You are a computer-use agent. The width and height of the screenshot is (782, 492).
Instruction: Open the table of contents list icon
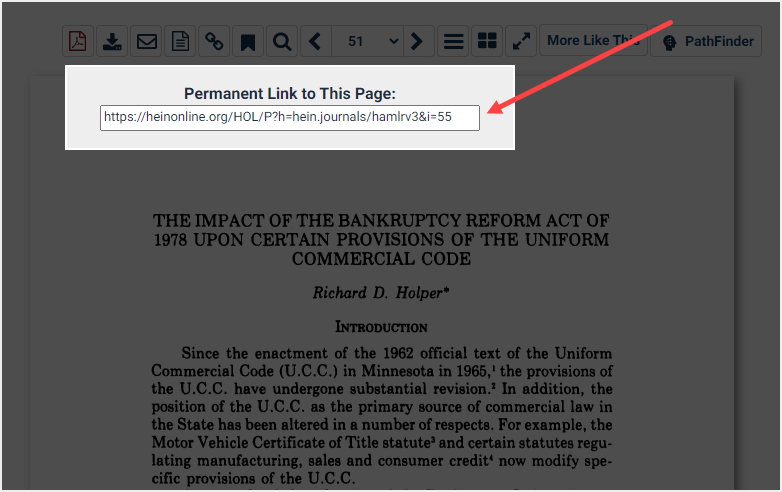453,41
